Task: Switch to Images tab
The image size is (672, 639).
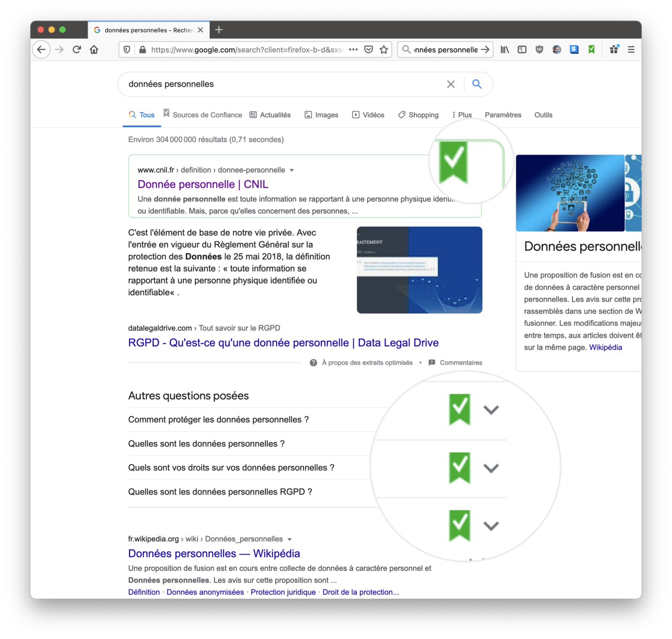Action: click(321, 115)
